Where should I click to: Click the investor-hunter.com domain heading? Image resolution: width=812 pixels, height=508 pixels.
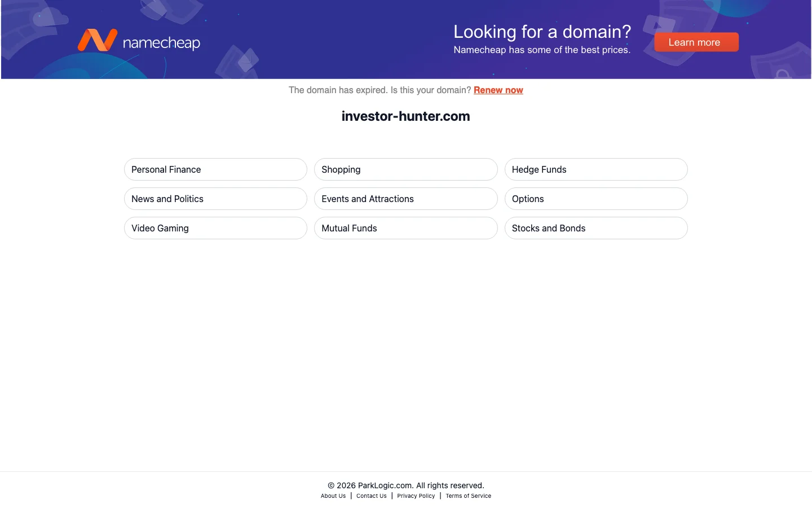tap(406, 116)
